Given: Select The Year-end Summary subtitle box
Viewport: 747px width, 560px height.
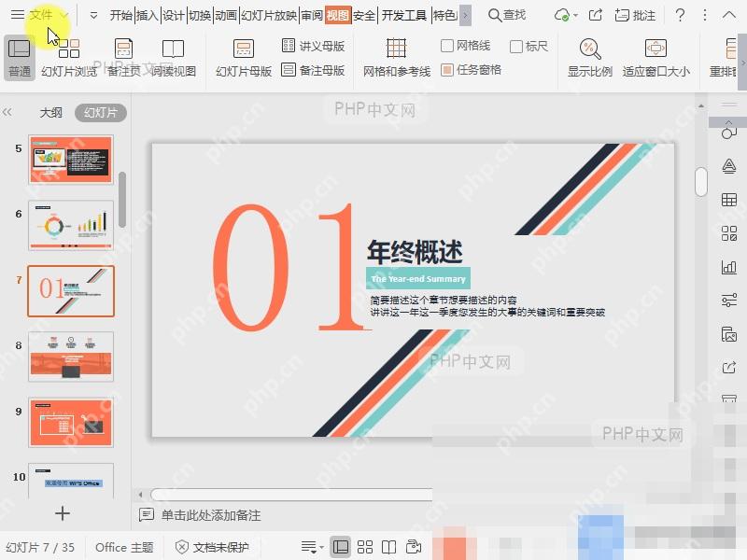Looking at the screenshot, I should [x=418, y=278].
